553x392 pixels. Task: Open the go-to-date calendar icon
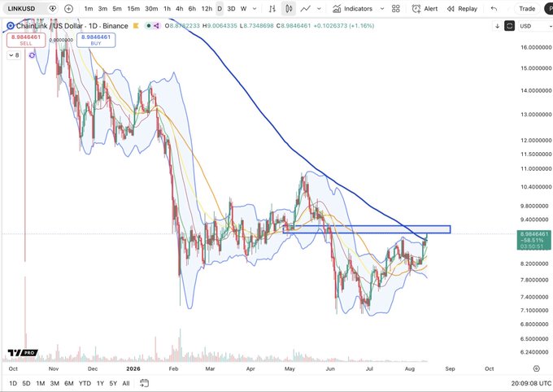[x=144, y=383]
